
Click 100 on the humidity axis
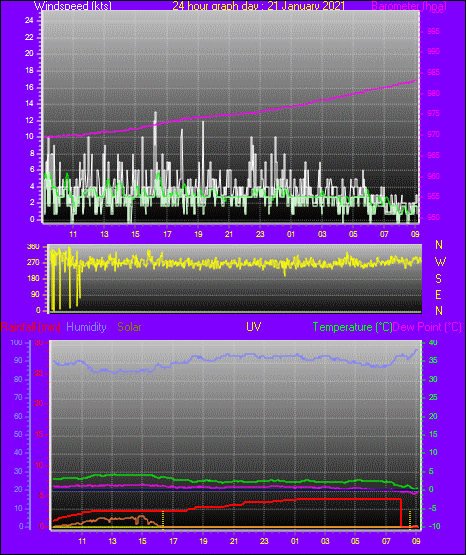16,343
